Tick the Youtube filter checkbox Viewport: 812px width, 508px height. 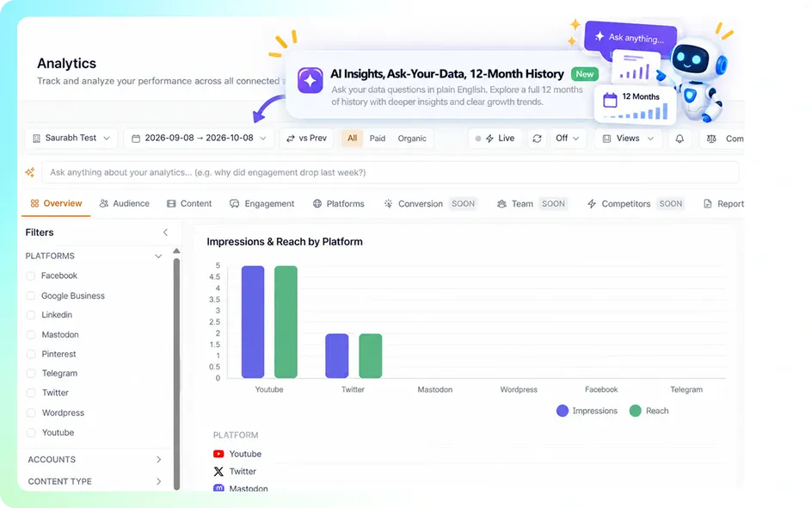point(31,432)
